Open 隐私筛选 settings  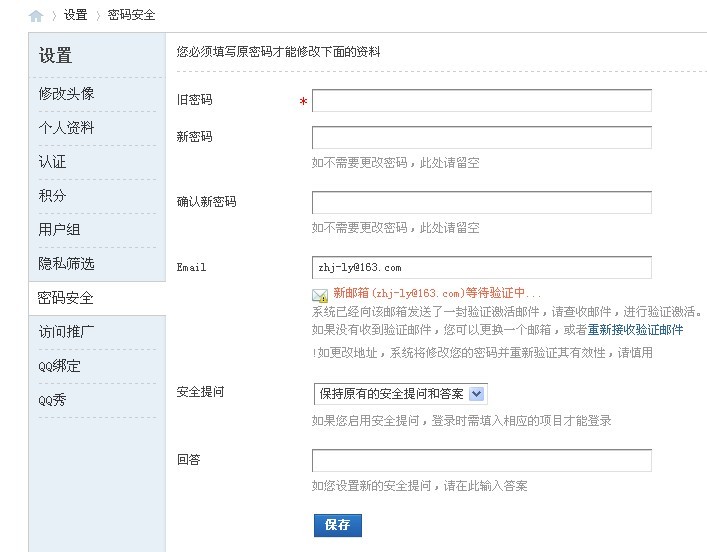(x=67, y=263)
